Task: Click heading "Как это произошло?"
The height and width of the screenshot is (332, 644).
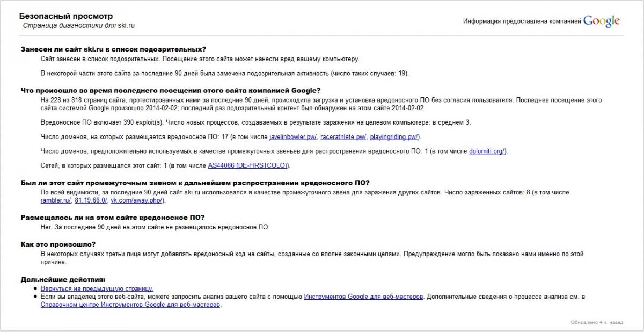Action: tap(58, 244)
